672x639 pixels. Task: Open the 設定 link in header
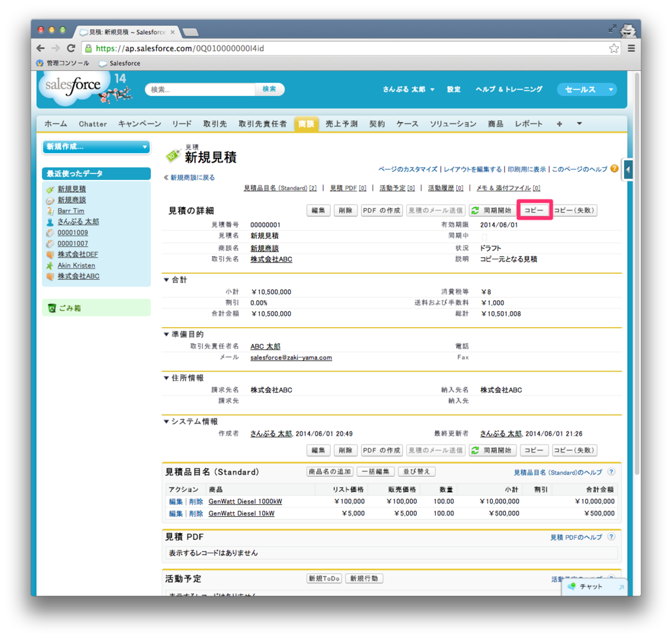tap(453, 89)
